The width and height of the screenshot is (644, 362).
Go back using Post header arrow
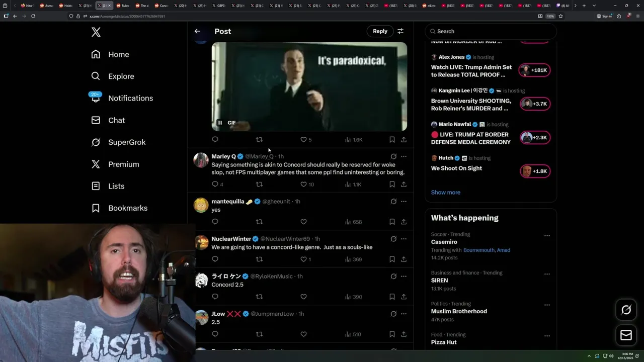197,31
